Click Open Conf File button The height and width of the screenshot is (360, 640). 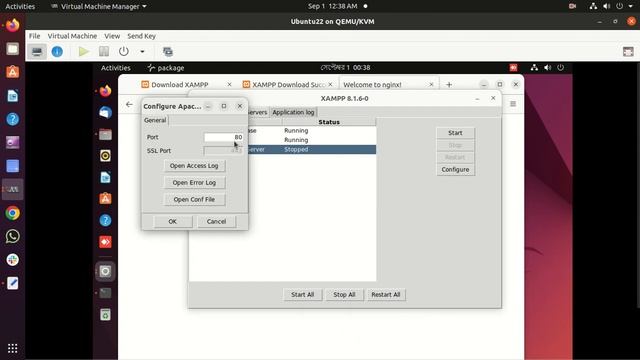(194, 200)
